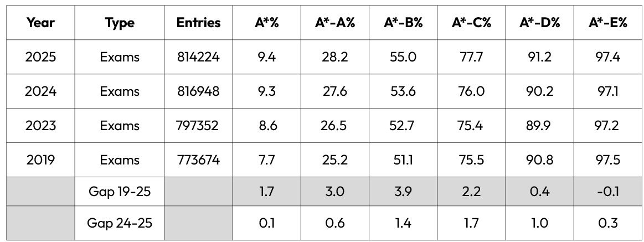
Task: Click the 2019 A*-D% value 90.8
Action: tap(539, 160)
